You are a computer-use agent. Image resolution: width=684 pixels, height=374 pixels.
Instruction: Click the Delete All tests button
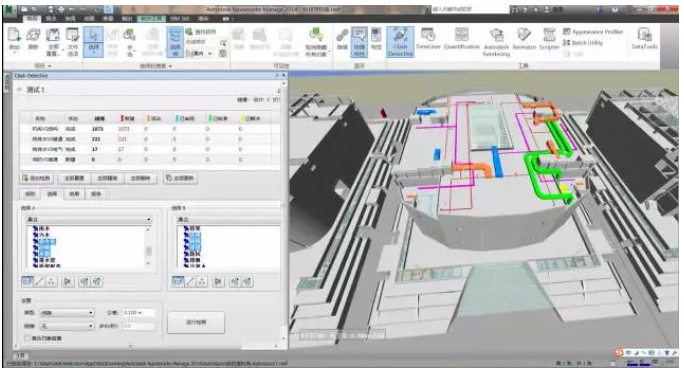click(x=140, y=178)
